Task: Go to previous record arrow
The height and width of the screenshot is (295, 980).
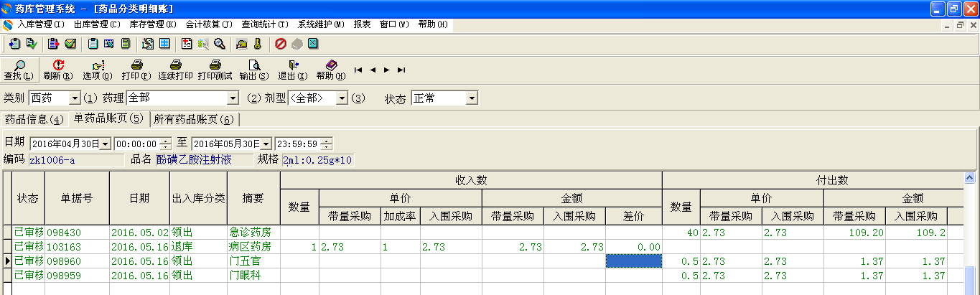Action: pyautogui.click(x=373, y=70)
